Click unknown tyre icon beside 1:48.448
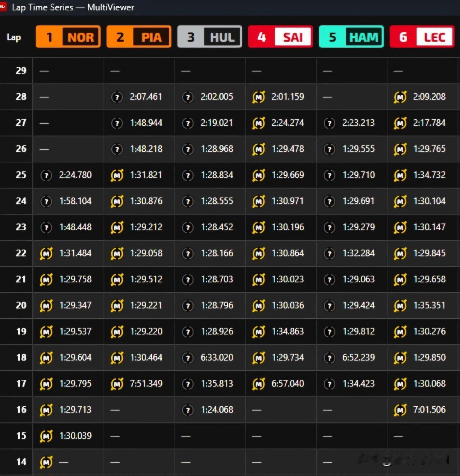The height and width of the screenshot is (476, 460). [x=46, y=227]
